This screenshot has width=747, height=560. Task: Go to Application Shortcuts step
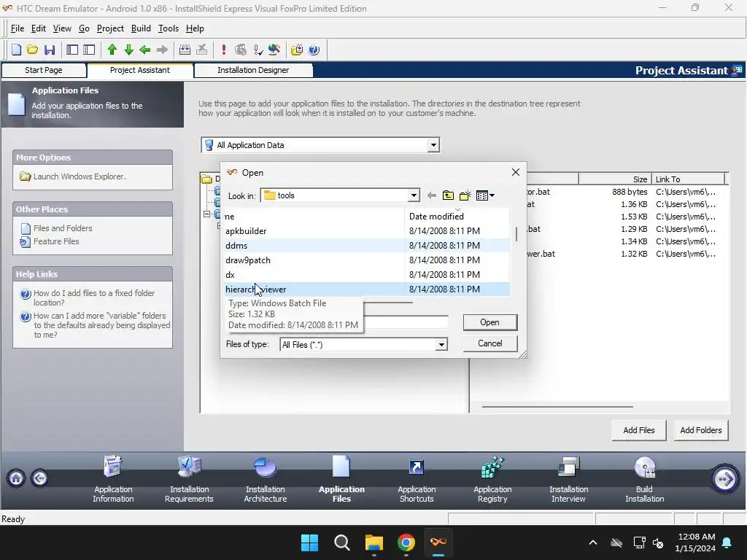coord(417,479)
